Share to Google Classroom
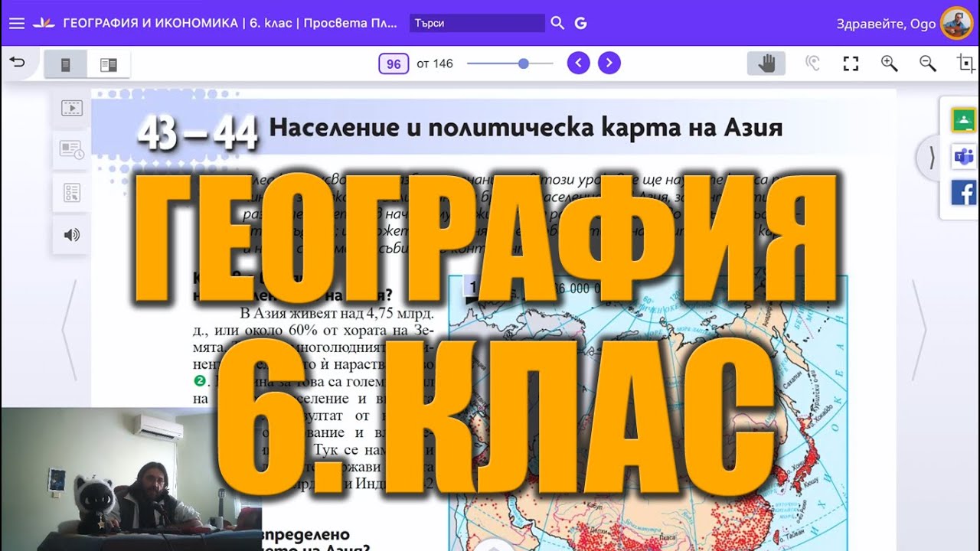 tap(963, 120)
